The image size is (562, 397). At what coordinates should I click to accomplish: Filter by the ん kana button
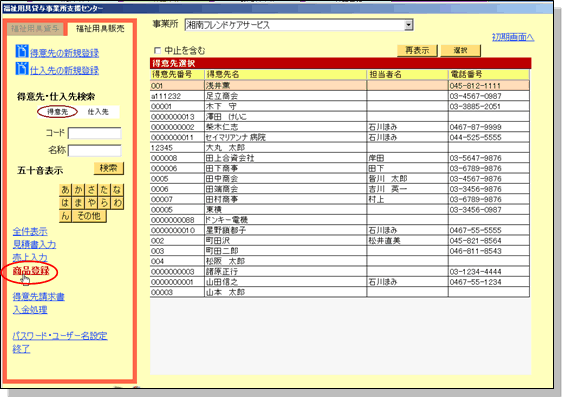tap(65, 216)
